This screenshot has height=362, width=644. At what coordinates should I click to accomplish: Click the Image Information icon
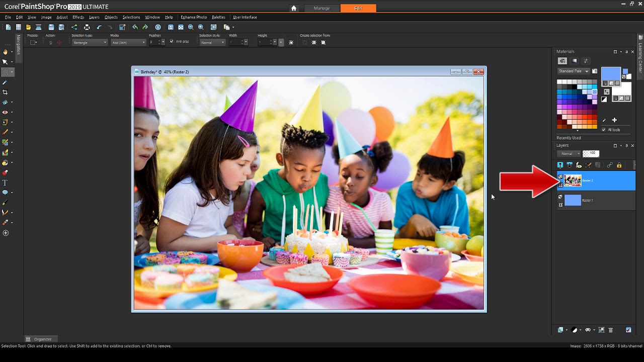coord(158,27)
